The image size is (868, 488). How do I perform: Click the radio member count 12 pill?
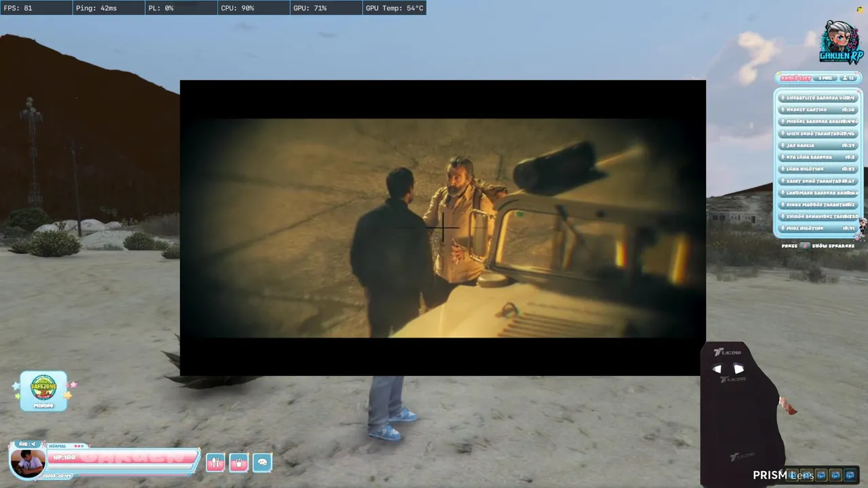point(848,79)
